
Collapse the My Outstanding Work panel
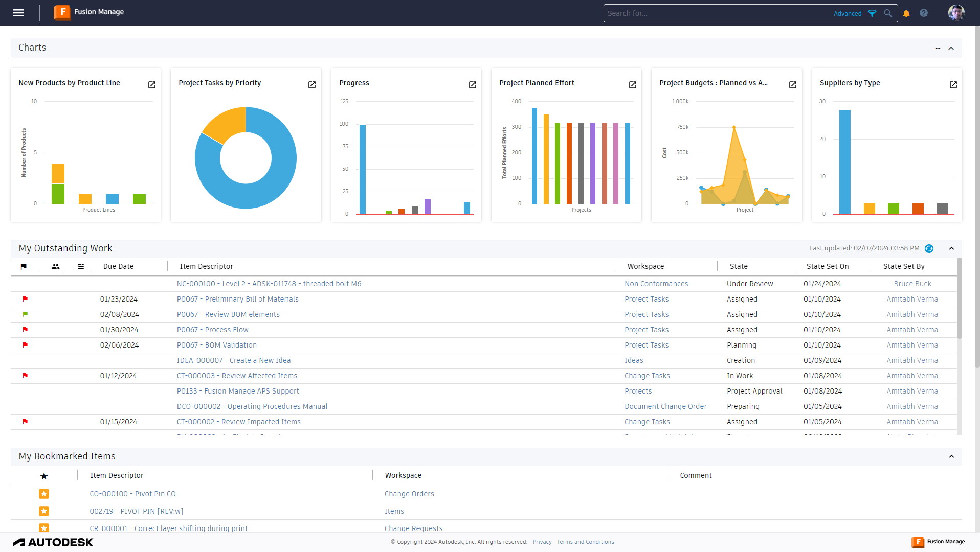click(951, 248)
